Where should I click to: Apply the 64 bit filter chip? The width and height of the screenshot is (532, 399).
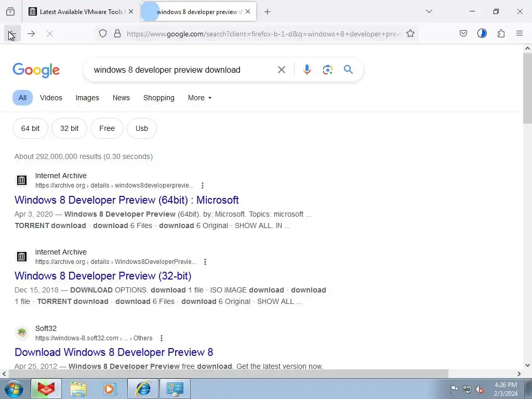30,128
